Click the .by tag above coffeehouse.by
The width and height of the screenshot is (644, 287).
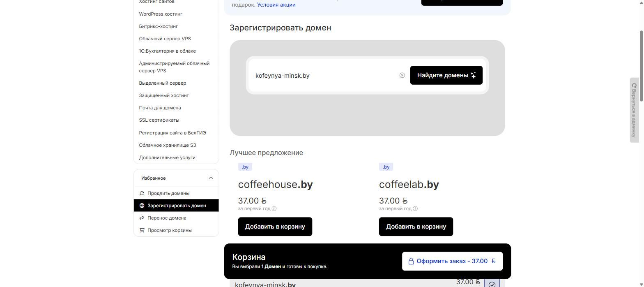(245, 167)
